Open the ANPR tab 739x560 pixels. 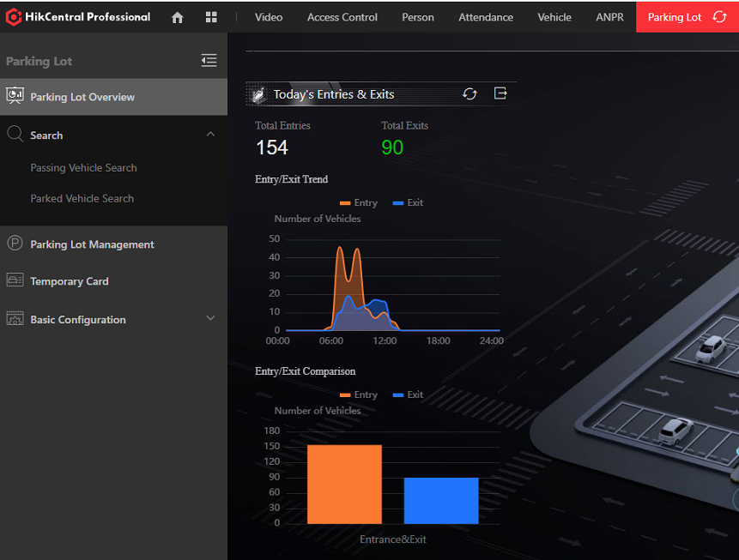tap(609, 17)
